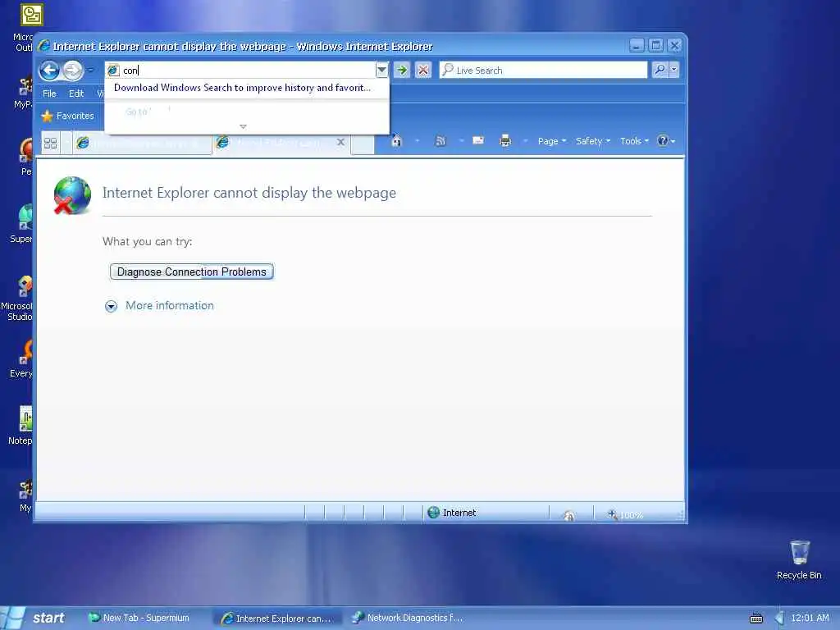Click the RSS Feeds icon
840x630 pixels.
[441, 141]
